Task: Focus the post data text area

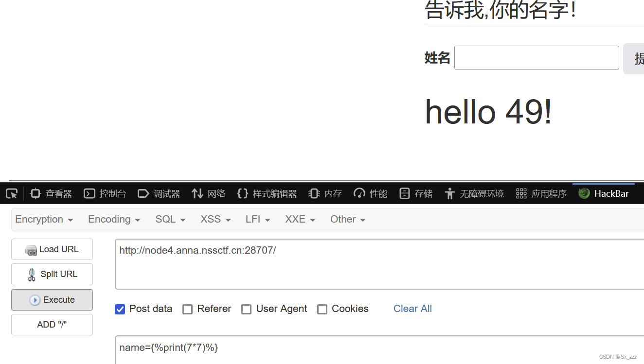Action: coord(379,350)
